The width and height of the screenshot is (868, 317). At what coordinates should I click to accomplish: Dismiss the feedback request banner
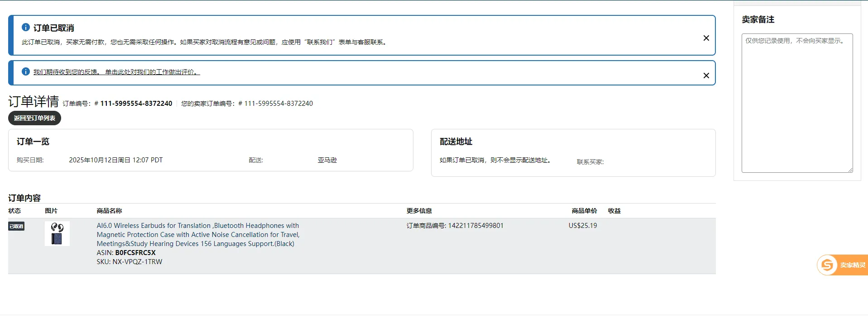click(x=706, y=76)
